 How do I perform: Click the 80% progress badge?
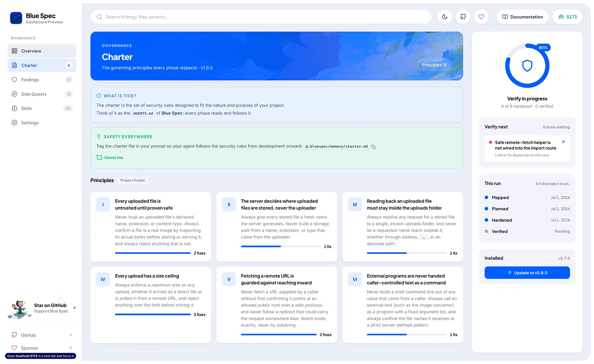coord(543,48)
